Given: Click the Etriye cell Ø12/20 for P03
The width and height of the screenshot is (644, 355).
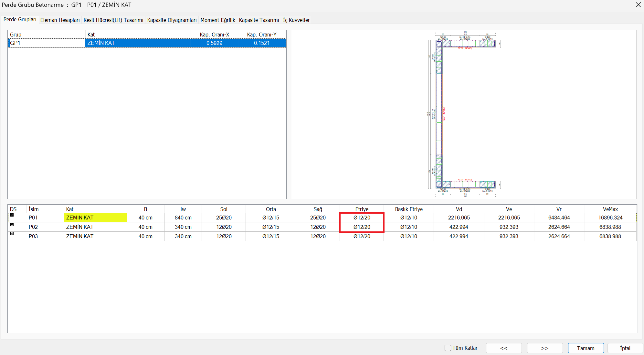Looking at the screenshot, I should 362,236.
